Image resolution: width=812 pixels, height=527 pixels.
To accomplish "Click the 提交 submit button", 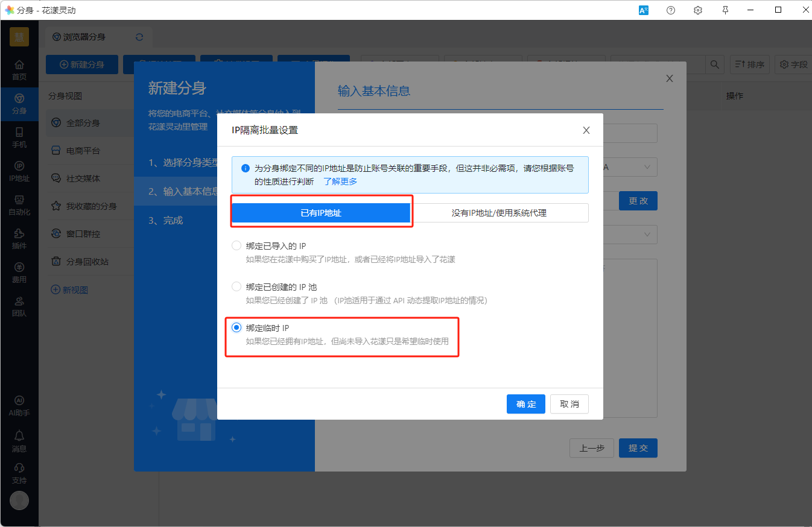I will click(638, 448).
